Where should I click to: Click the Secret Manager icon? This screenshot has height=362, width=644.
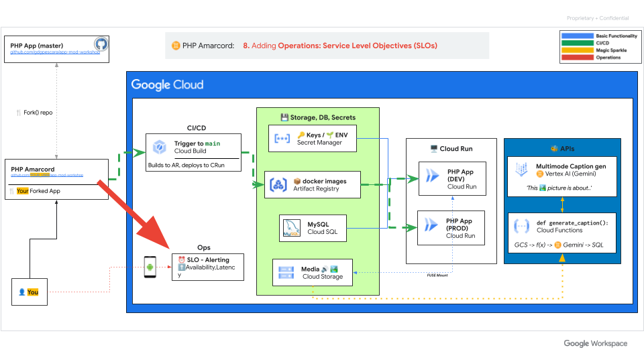[x=281, y=139]
